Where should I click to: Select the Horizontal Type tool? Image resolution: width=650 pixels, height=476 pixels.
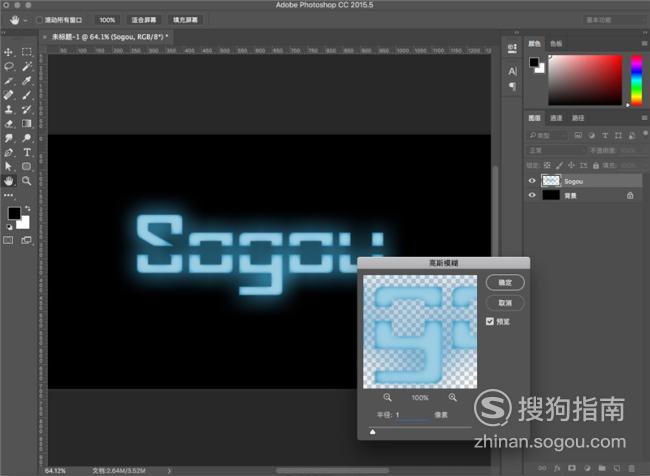[x=27, y=152]
